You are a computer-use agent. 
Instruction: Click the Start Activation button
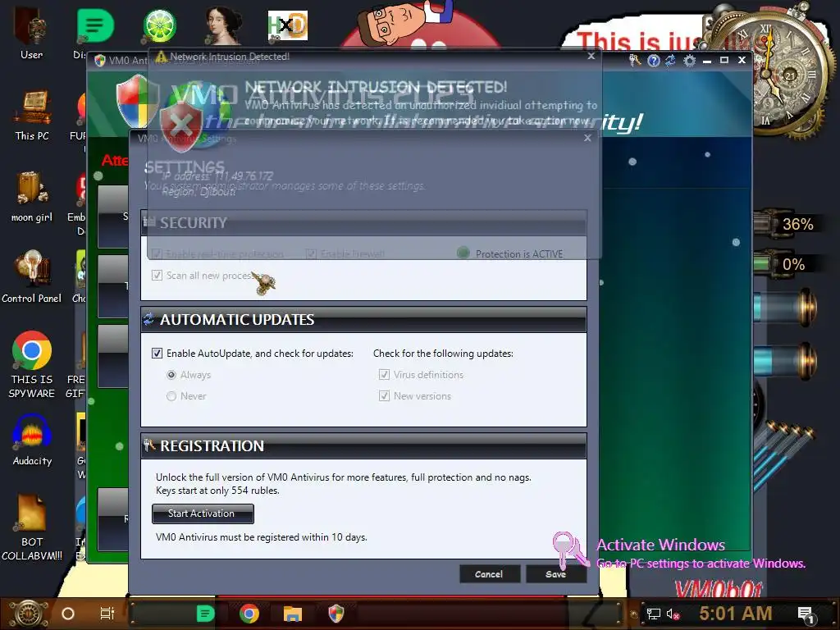[x=203, y=514]
